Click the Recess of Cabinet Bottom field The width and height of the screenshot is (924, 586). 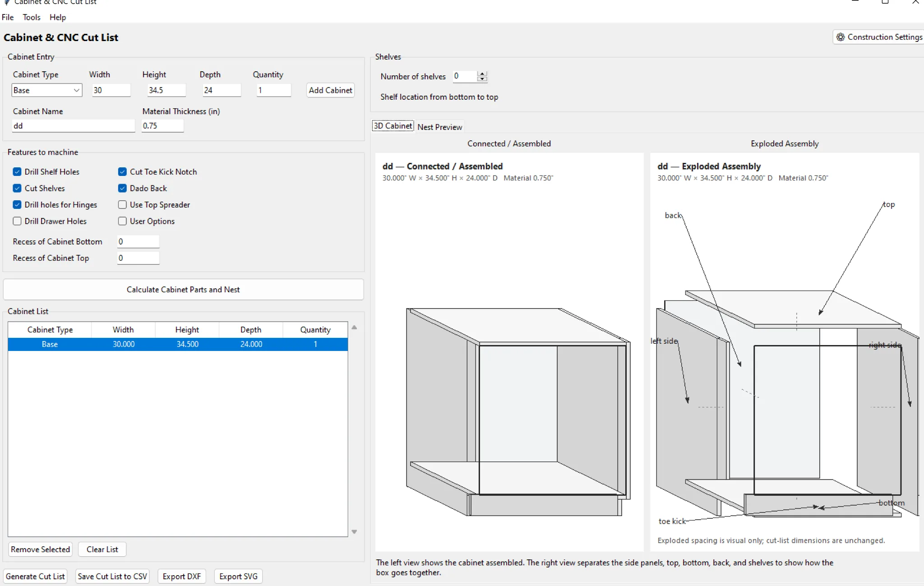click(x=138, y=241)
